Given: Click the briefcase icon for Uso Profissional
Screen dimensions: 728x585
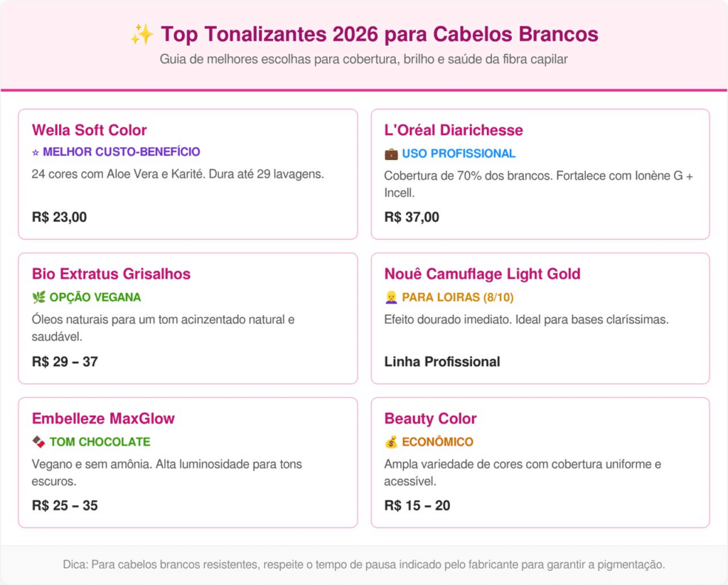Looking at the screenshot, I should pos(391,154).
